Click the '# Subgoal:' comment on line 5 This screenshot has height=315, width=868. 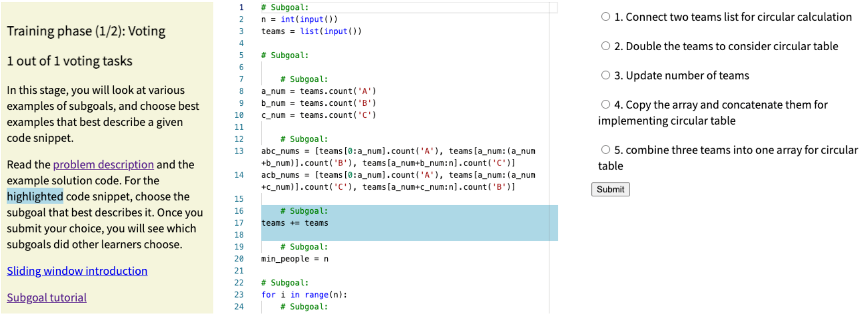(x=285, y=55)
